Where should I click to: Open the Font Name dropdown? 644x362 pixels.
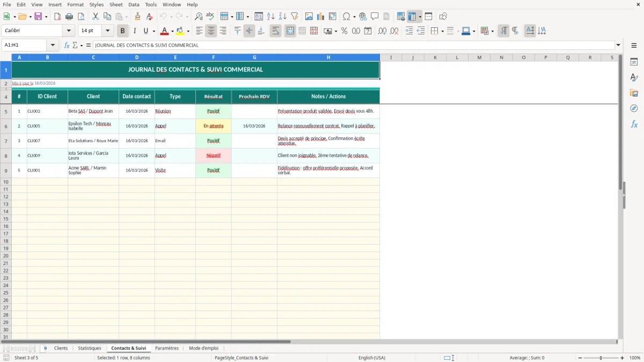click(x=68, y=31)
